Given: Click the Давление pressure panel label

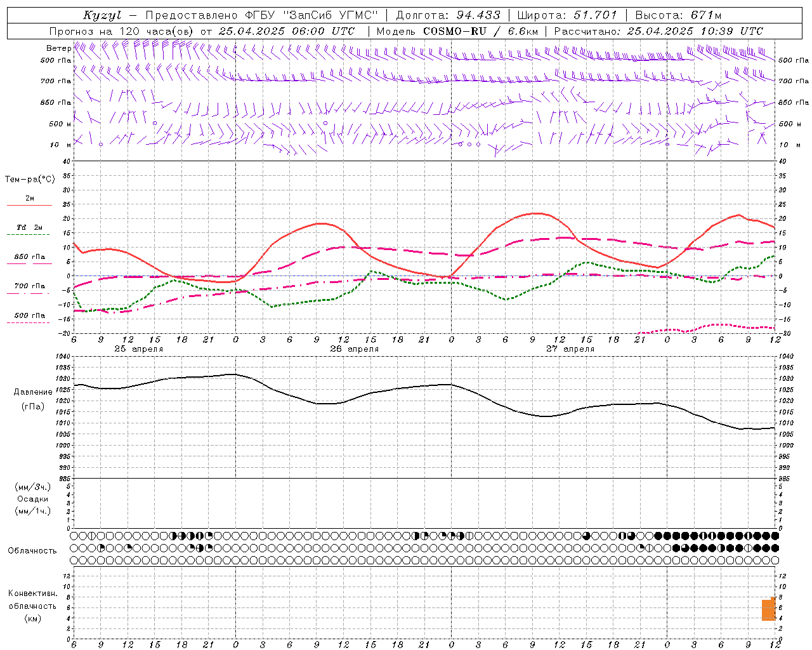Looking at the screenshot, I should pos(33,392).
